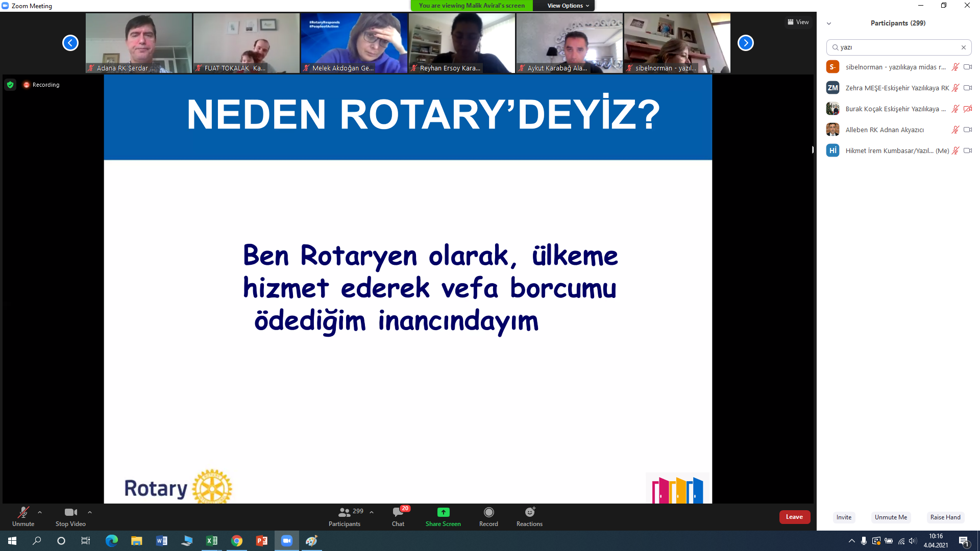Click the Unmute Me button
The height and width of the screenshot is (551, 980).
coord(891,517)
